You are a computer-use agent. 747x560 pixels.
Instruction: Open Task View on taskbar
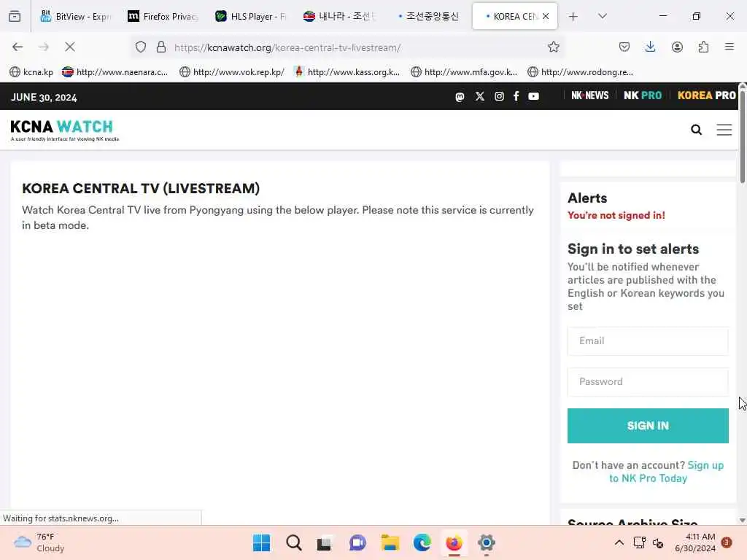click(324, 543)
